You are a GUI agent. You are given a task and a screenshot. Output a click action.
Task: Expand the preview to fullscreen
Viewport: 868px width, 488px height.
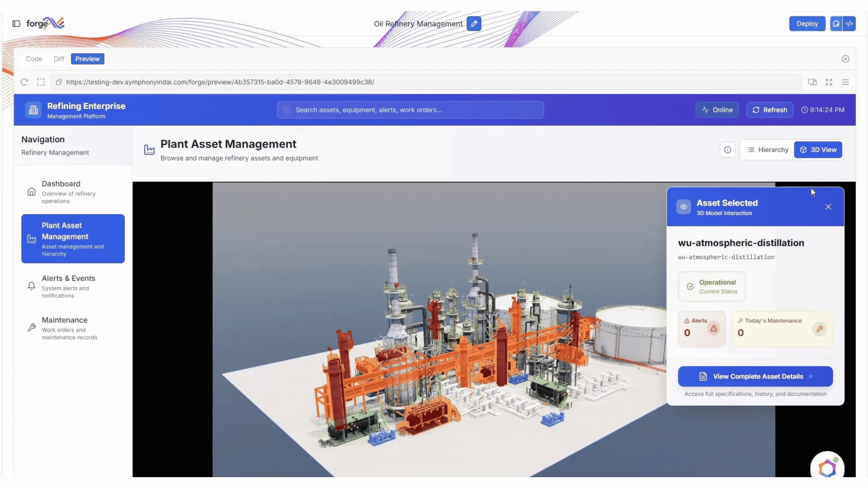tap(829, 82)
